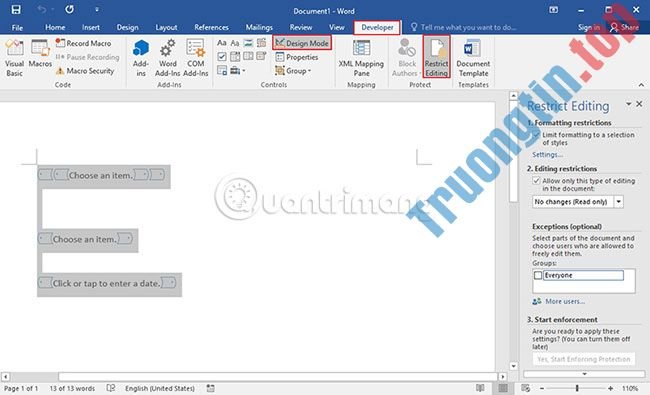Screen dimensions: 650x395
Task: Switch to the Home tab
Action: (x=55, y=27)
